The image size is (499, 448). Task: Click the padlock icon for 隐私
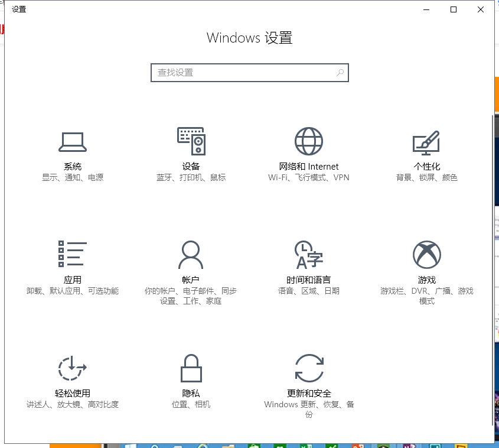pyautogui.click(x=191, y=368)
